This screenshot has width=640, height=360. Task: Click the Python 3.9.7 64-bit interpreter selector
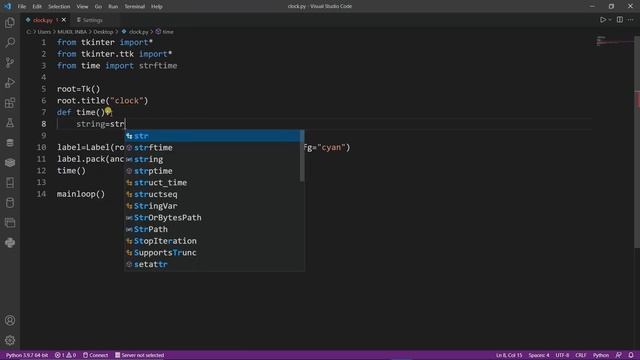pyautogui.click(x=27, y=355)
